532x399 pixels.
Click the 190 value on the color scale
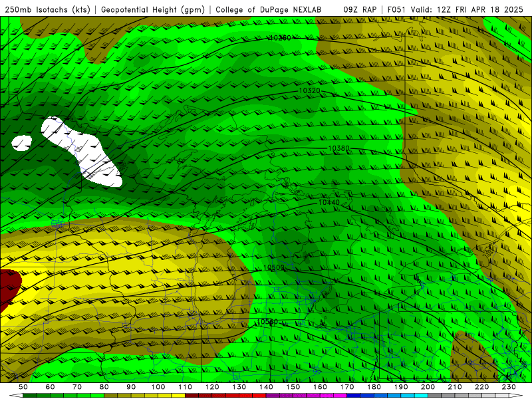click(x=401, y=387)
